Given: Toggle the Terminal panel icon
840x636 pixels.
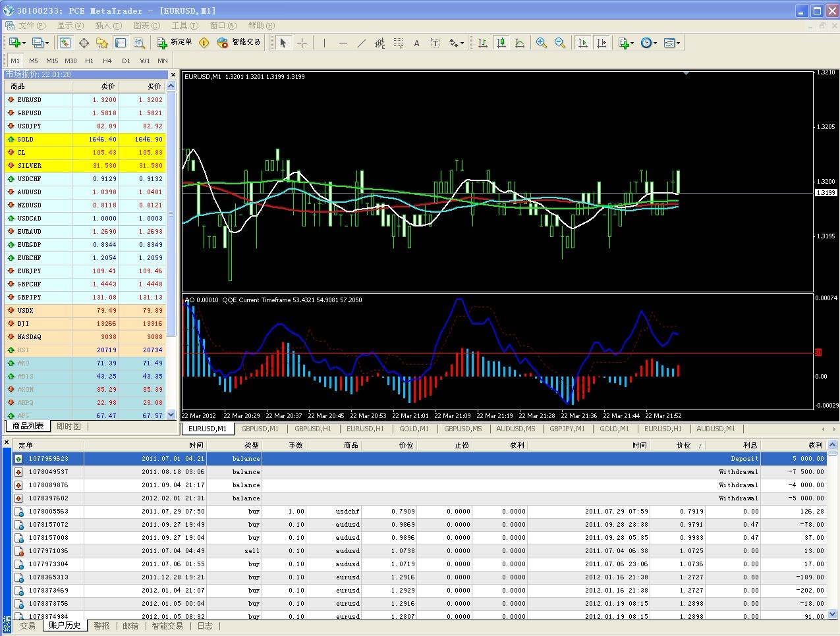Looking at the screenshot, I should pos(121,43).
